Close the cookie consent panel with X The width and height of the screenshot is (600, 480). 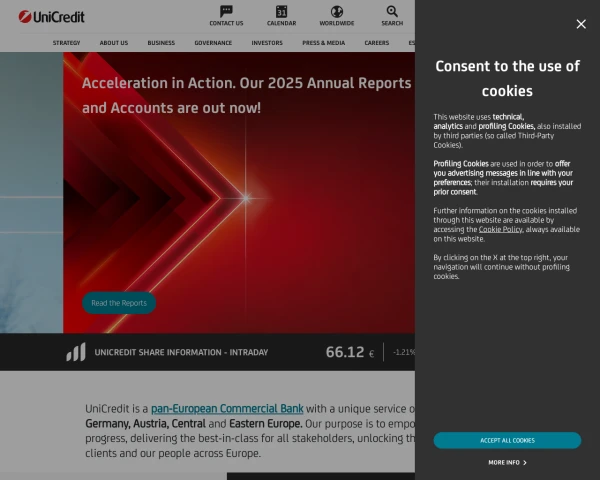point(581,24)
